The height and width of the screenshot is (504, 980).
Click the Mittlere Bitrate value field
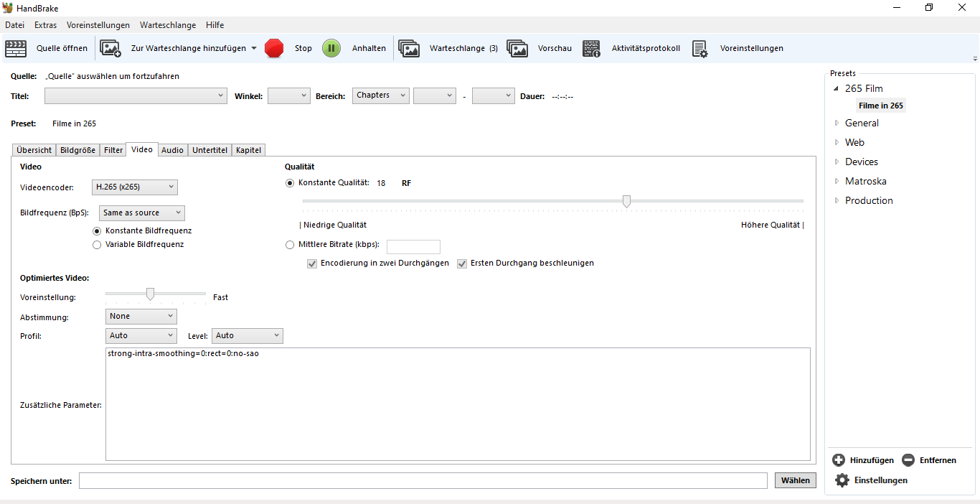413,247
